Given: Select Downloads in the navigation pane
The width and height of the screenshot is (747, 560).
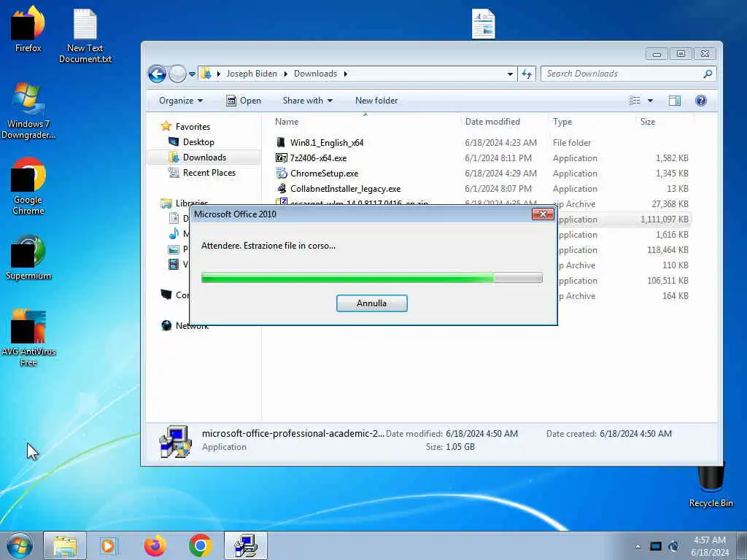Looking at the screenshot, I should pos(204,157).
